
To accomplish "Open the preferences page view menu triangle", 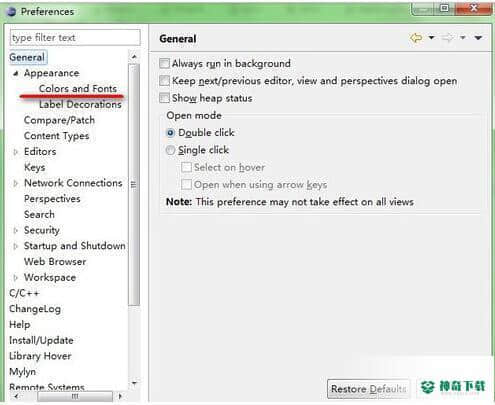I will click(478, 38).
